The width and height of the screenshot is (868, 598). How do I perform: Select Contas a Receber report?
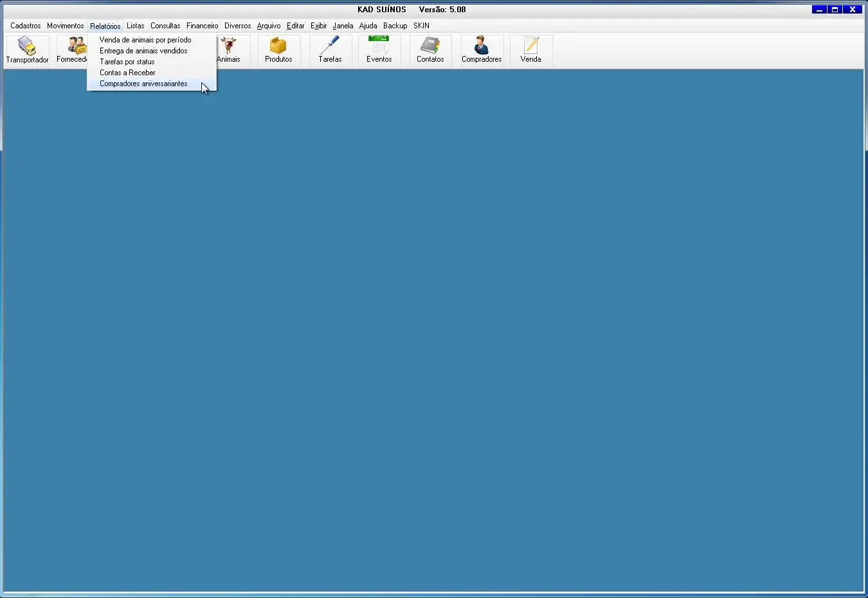[x=127, y=73]
